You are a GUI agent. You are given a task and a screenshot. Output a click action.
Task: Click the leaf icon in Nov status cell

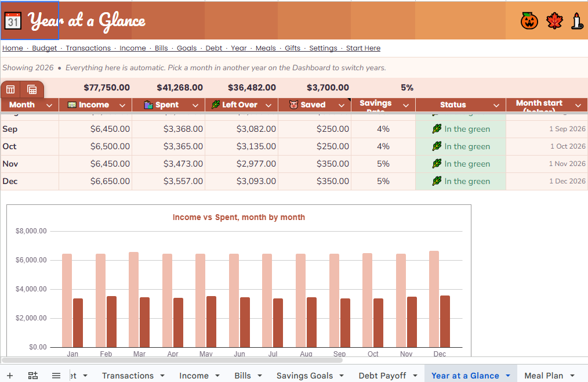[437, 163]
